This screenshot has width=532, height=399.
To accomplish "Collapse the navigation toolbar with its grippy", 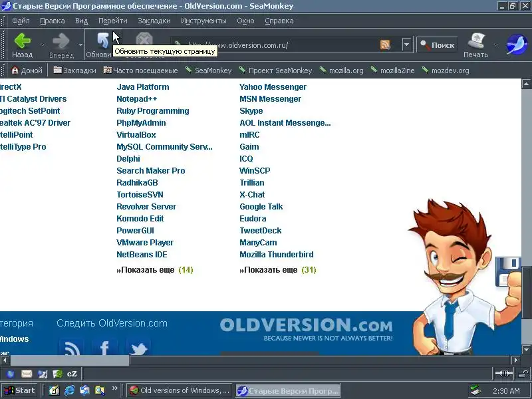I will [x=3, y=45].
